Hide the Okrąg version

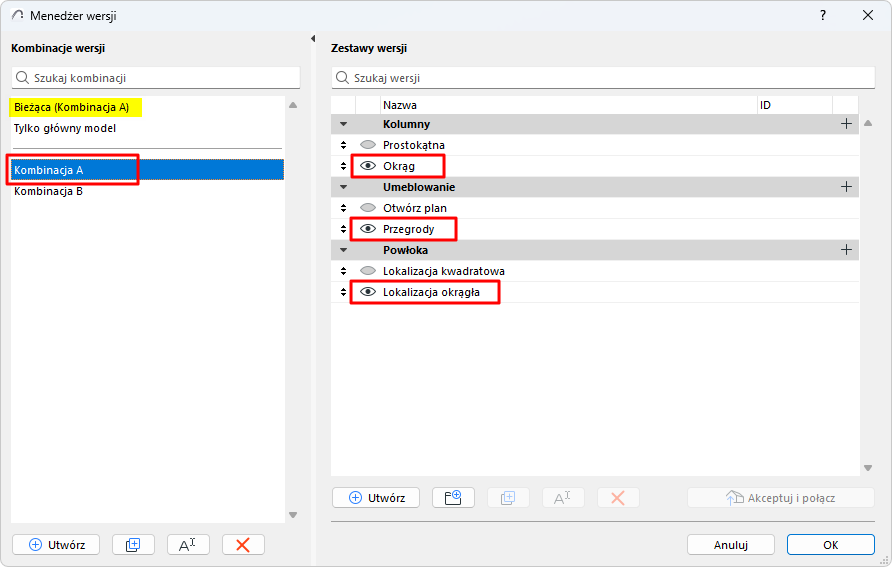click(x=368, y=165)
